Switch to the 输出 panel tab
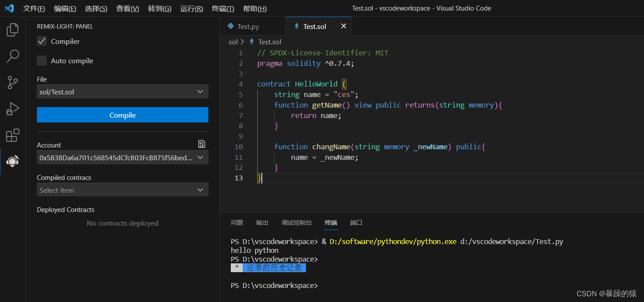644x302 pixels. coord(262,223)
